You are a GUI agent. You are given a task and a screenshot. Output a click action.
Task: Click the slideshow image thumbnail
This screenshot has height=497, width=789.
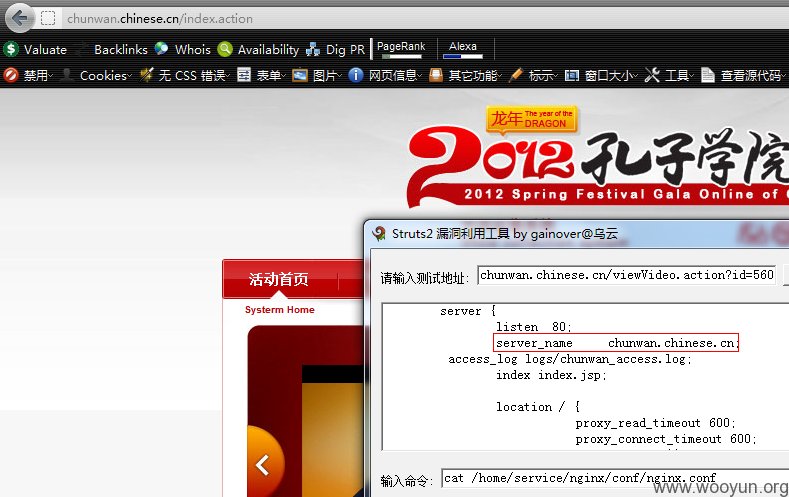tap(332, 431)
